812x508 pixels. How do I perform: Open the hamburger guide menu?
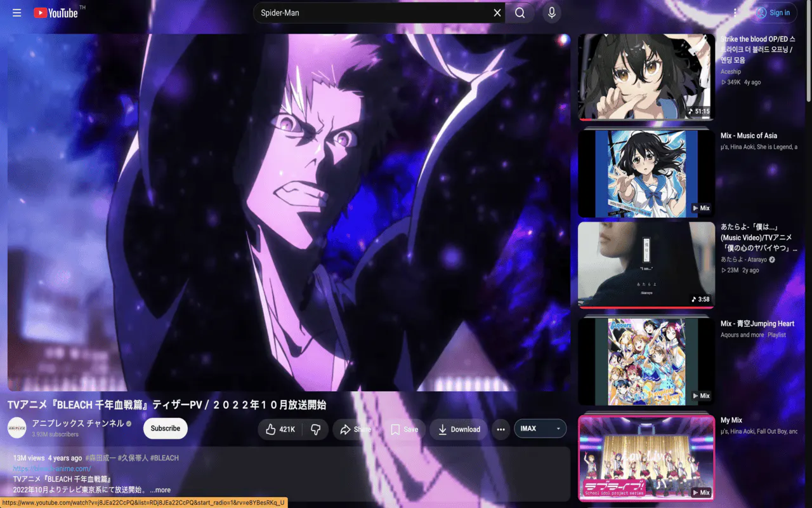pos(17,13)
